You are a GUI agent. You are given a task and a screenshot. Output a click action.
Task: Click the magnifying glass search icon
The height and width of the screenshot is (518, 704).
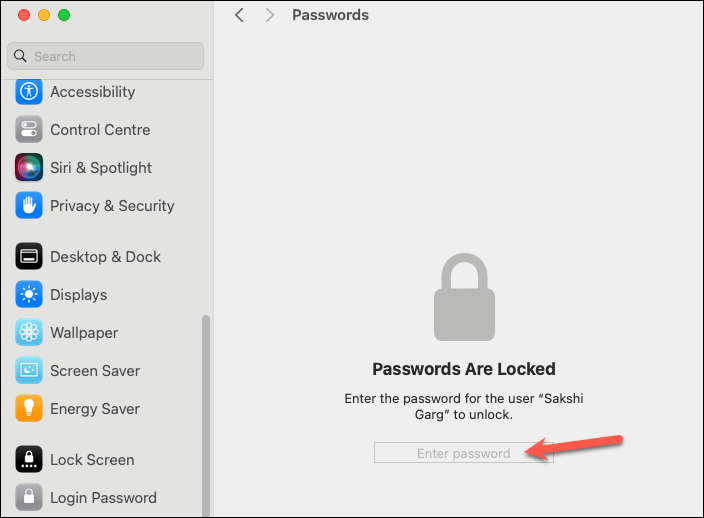[20, 56]
